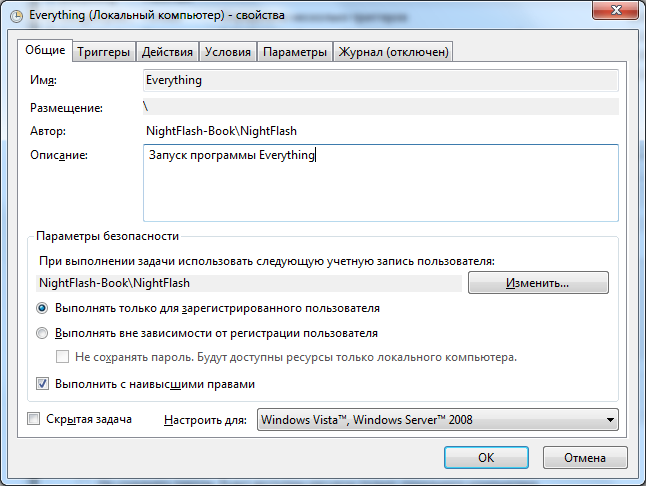Open the Триггеры tab

[x=103, y=52]
